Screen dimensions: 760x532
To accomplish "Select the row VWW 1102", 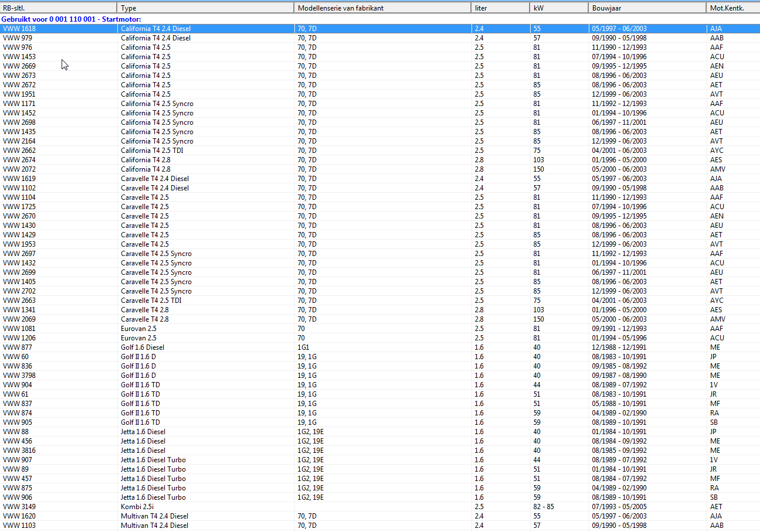I will click(380, 188).
